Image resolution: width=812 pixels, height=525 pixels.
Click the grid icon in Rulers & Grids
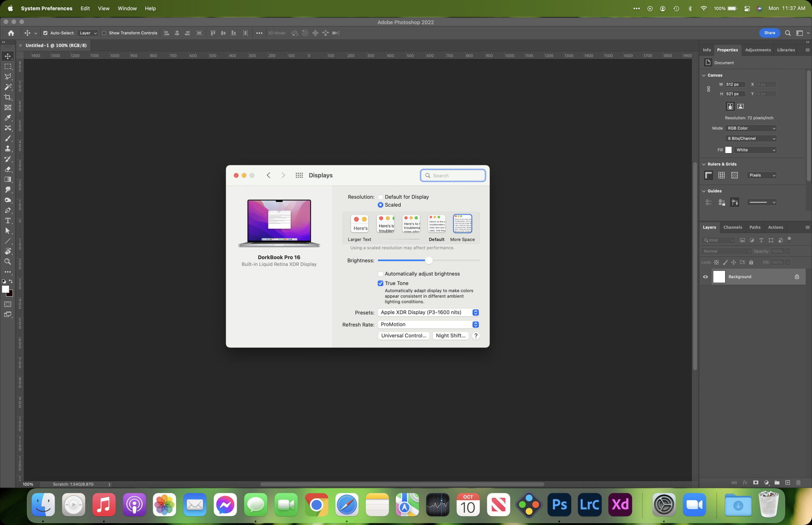pos(721,175)
